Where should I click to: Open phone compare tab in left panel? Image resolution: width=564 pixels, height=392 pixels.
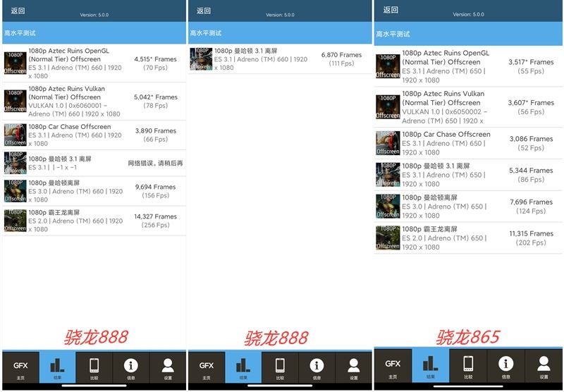click(x=94, y=367)
